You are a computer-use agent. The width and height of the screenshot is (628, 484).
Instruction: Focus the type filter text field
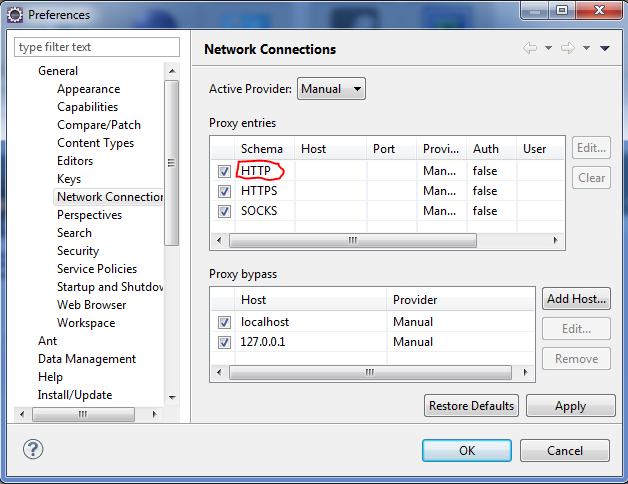pos(96,47)
